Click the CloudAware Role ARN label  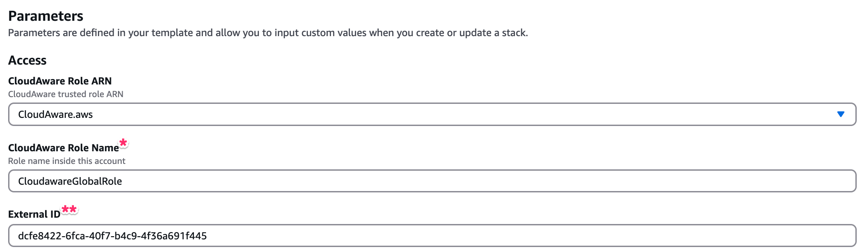tap(60, 81)
